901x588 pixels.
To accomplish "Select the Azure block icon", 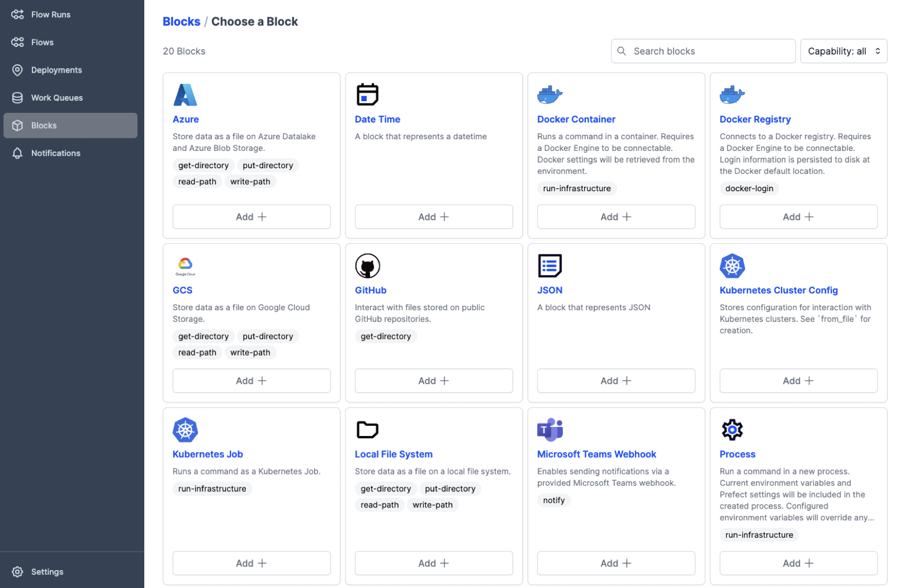I will (x=185, y=94).
